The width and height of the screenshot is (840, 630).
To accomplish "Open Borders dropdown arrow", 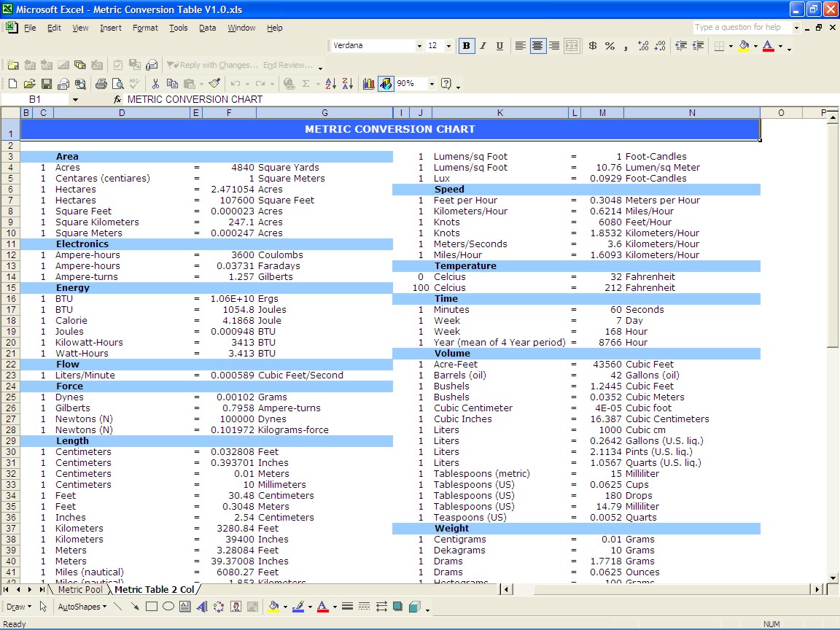I will tap(731, 46).
